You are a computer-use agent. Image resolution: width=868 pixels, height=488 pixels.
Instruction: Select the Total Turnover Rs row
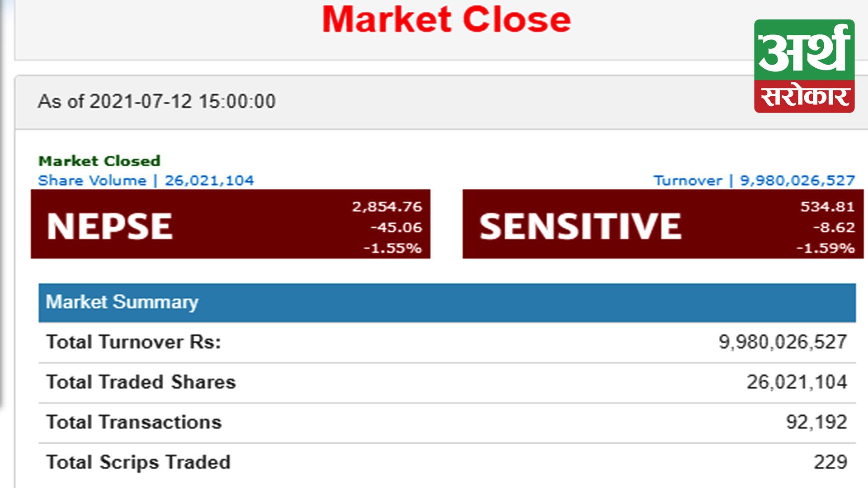tap(447, 342)
